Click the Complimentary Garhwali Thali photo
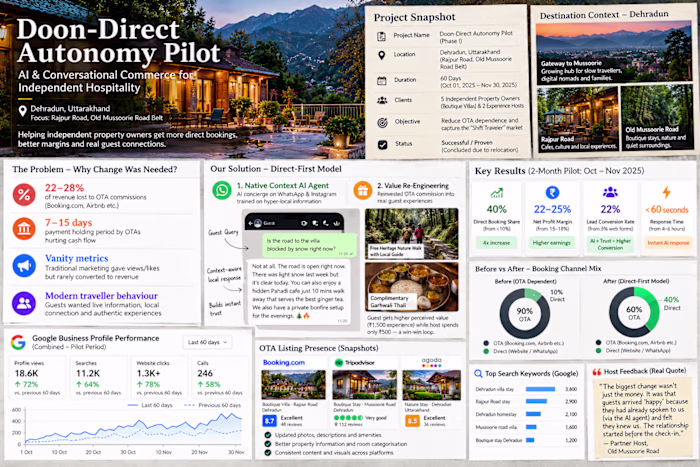Screen dimensions: 700x467 [412, 287]
